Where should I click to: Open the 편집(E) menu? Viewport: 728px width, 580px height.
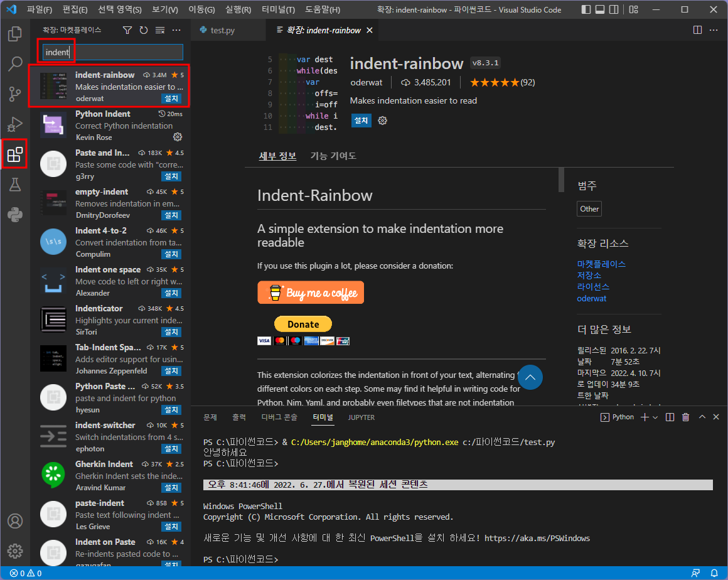click(x=75, y=9)
